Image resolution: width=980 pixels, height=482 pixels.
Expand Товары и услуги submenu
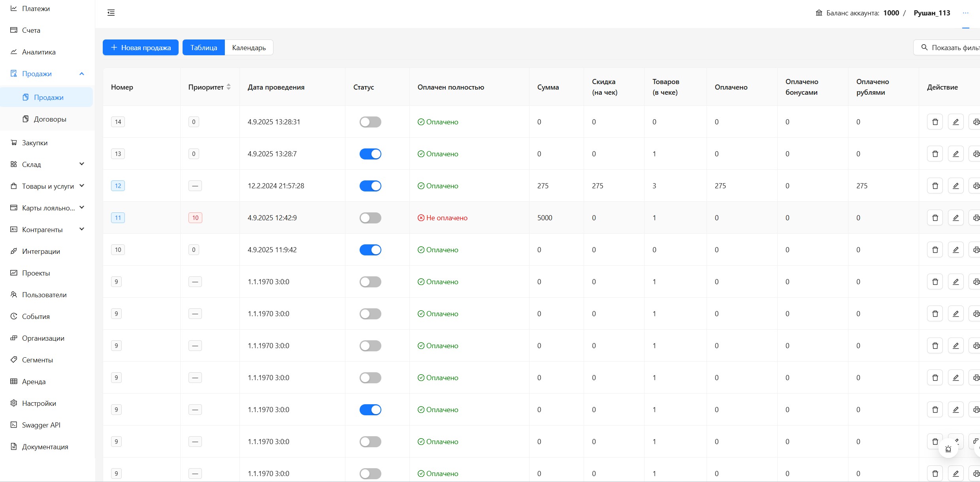pos(82,186)
